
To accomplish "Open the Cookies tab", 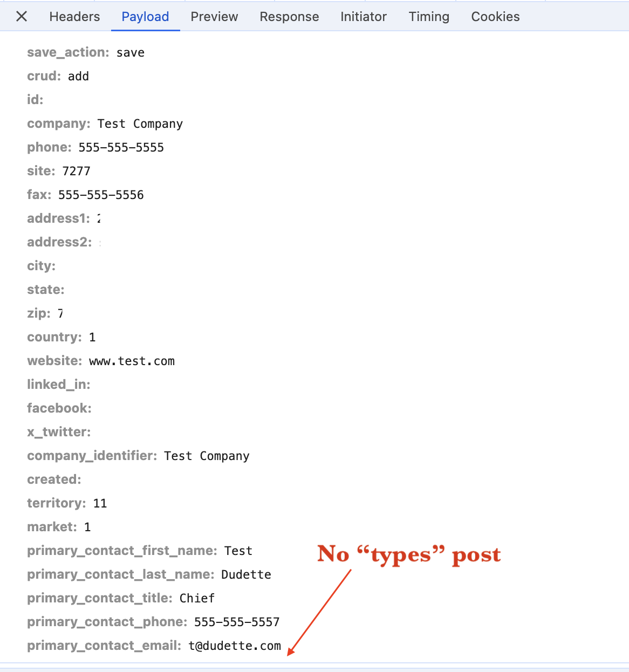I will [x=495, y=17].
